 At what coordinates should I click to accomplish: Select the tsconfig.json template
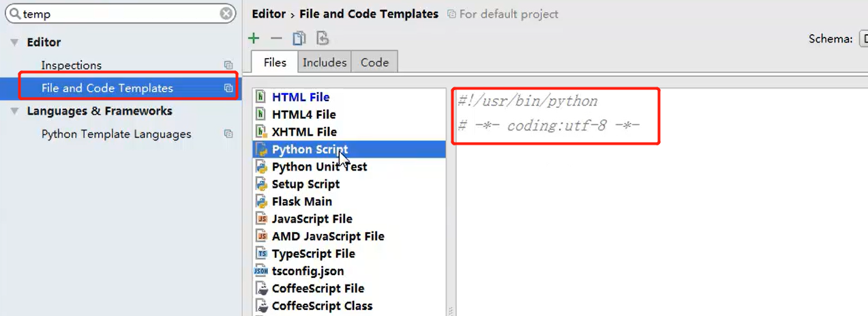[308, 271]
